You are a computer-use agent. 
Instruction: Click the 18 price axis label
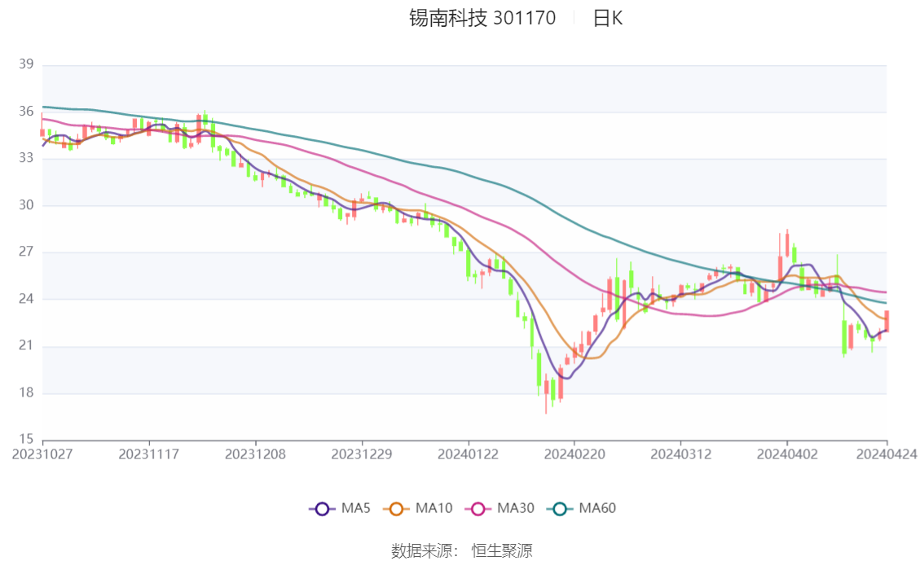tap(26, 392)
